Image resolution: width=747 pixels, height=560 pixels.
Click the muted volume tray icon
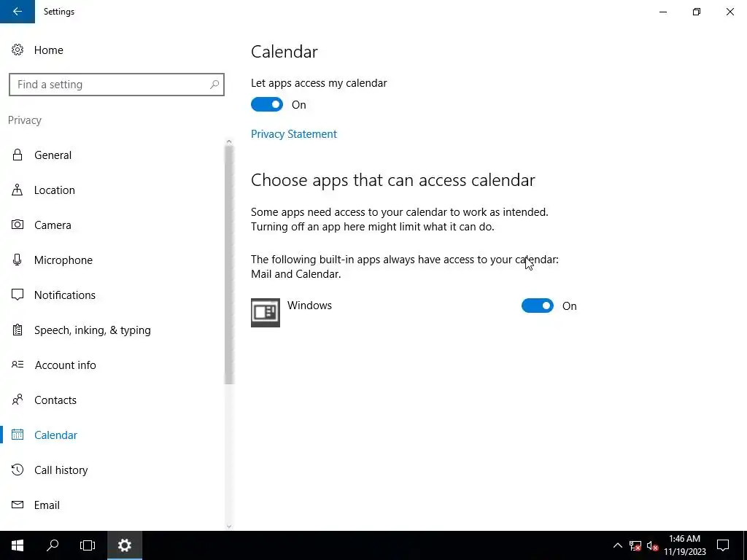(x=653, y=545)
